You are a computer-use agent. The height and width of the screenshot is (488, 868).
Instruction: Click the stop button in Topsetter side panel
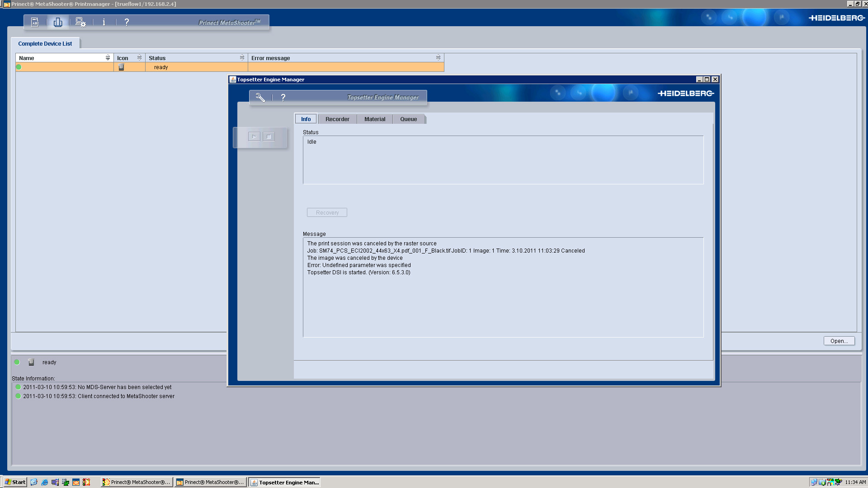pos(269,136)
